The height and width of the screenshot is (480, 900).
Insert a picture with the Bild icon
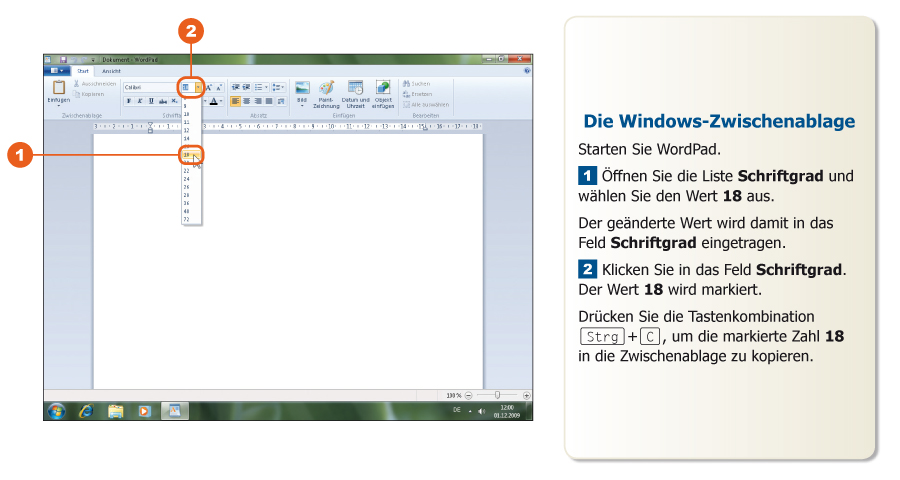302,89
